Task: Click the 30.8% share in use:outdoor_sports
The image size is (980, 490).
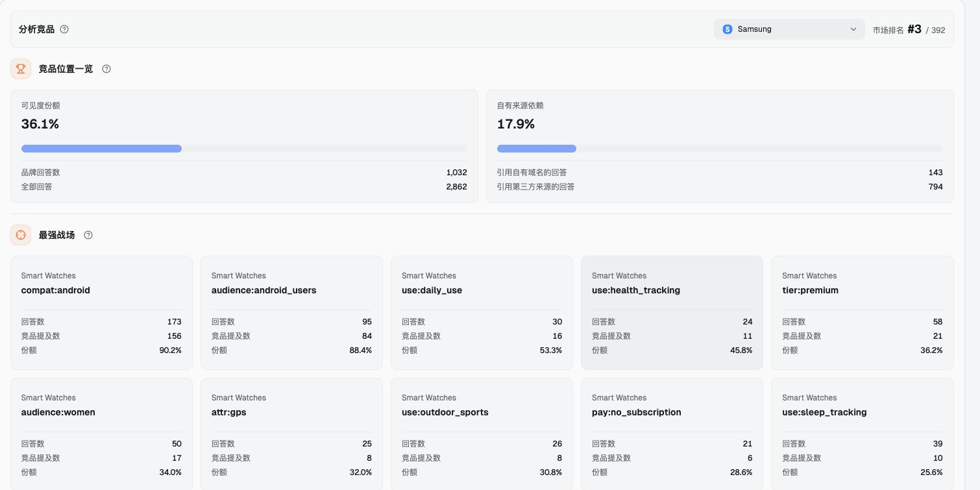Action: (x=551, y=472)
